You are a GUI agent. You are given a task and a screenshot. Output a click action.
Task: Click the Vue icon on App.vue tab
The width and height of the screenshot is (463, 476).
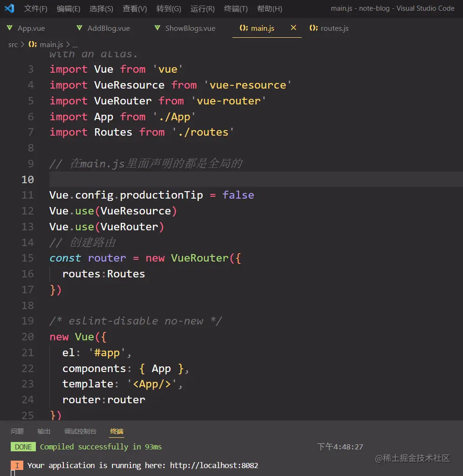point(10,28)
